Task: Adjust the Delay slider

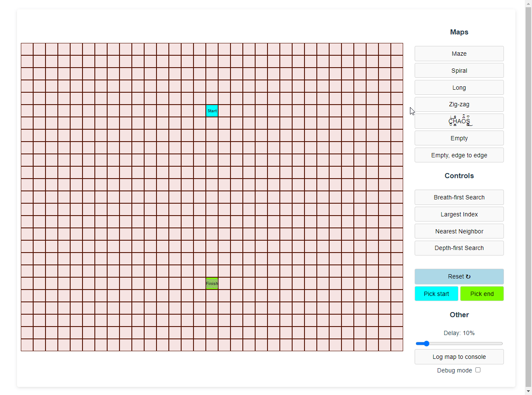Action: pos(459,344)
